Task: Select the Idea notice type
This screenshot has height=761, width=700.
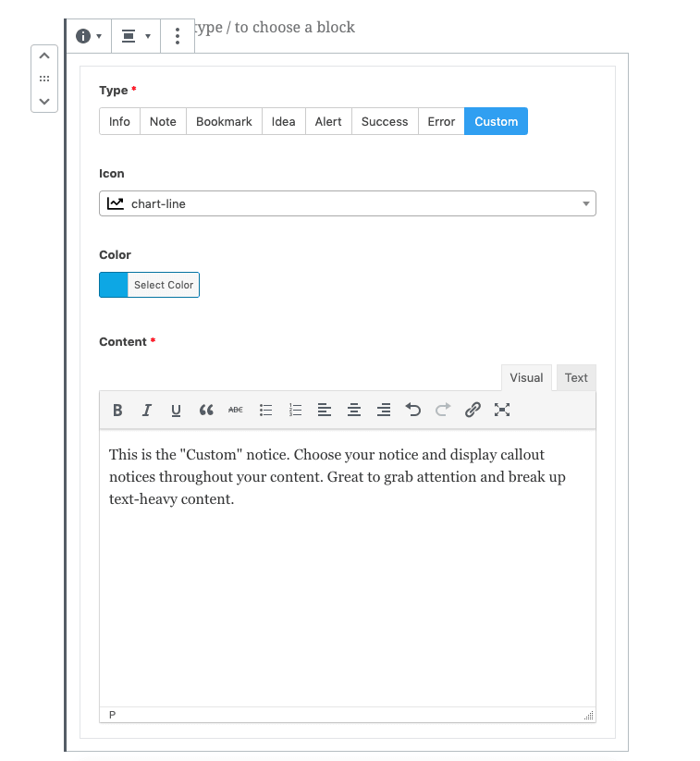Action: coord(284,121)
